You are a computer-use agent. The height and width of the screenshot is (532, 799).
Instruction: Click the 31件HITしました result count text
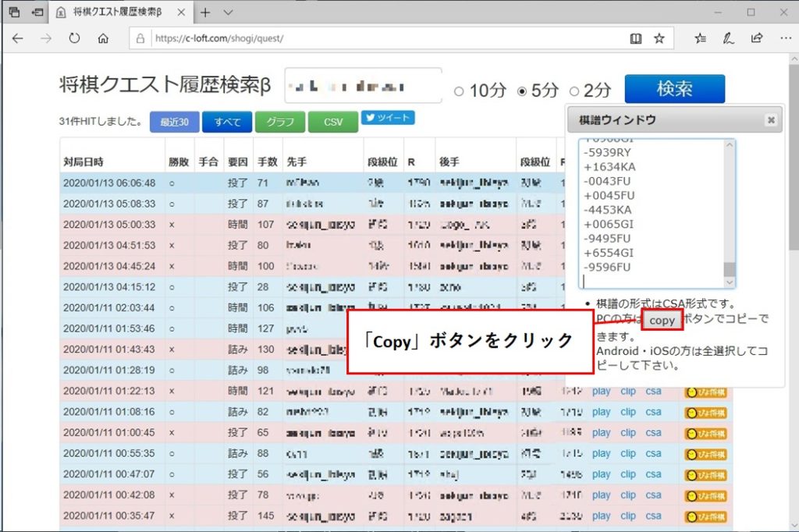[x=101, y=121]
